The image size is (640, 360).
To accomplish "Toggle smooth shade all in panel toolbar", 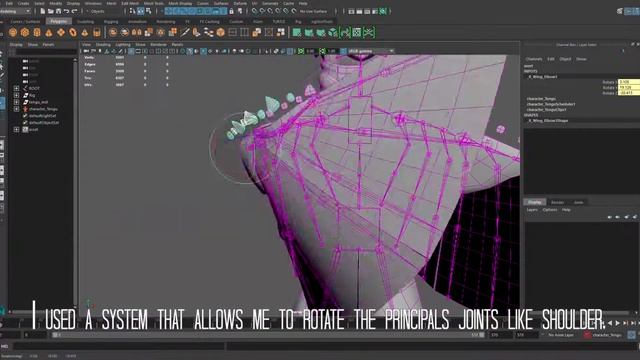I will pos(190,51).
